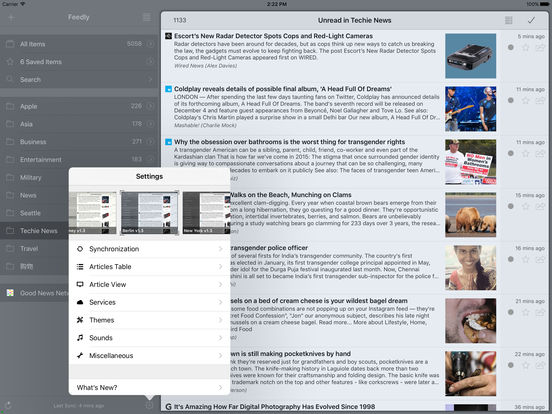Select the Entertainment folder
The width and height of the screenshot is (552, 414).
[80, 159]
